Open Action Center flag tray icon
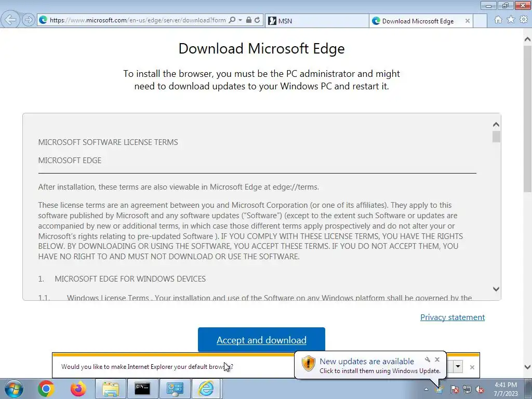The width and height of the screenshot is (532, 399). click(x=454, y=390)
